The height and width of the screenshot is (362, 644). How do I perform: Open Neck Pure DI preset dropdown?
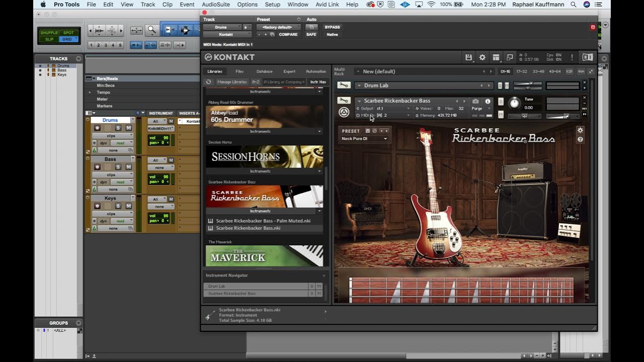pos(364,139)
